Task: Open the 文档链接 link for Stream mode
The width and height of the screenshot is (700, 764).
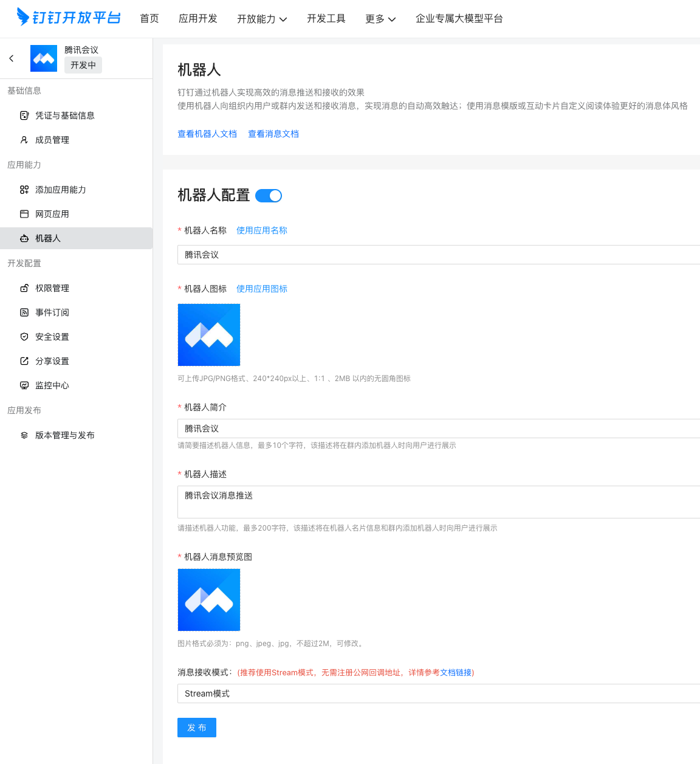Action: click(456, 672)
